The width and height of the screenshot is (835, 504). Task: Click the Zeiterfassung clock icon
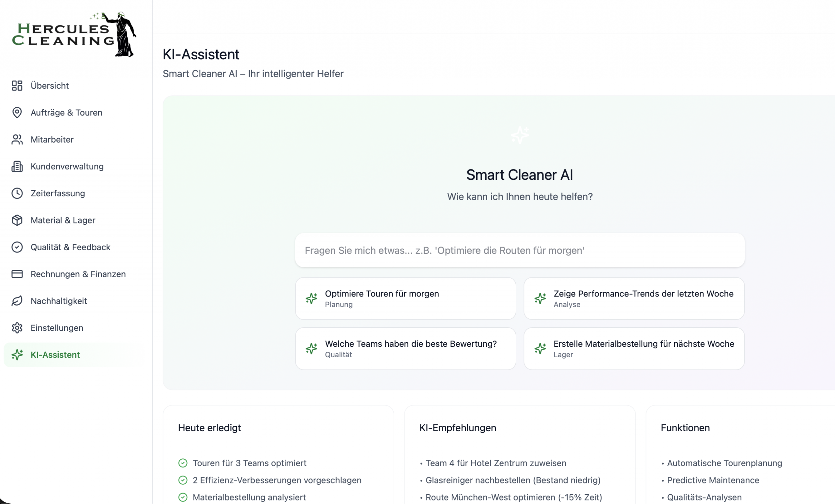tap(17, 193)
